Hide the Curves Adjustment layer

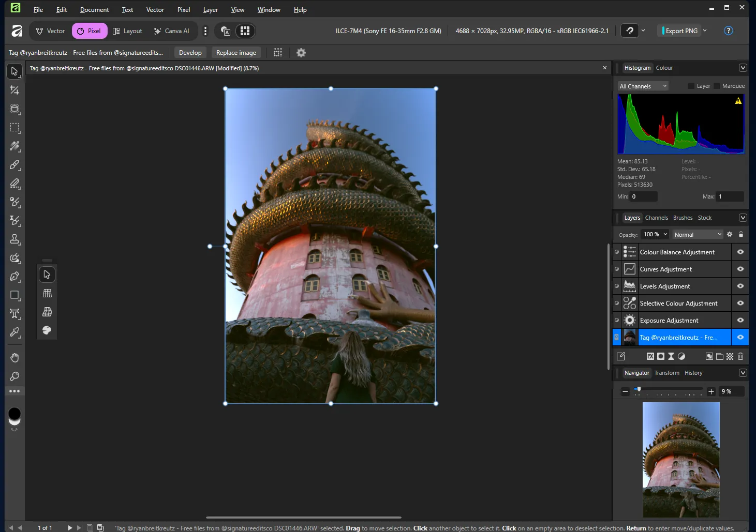(x=740, y=269)
